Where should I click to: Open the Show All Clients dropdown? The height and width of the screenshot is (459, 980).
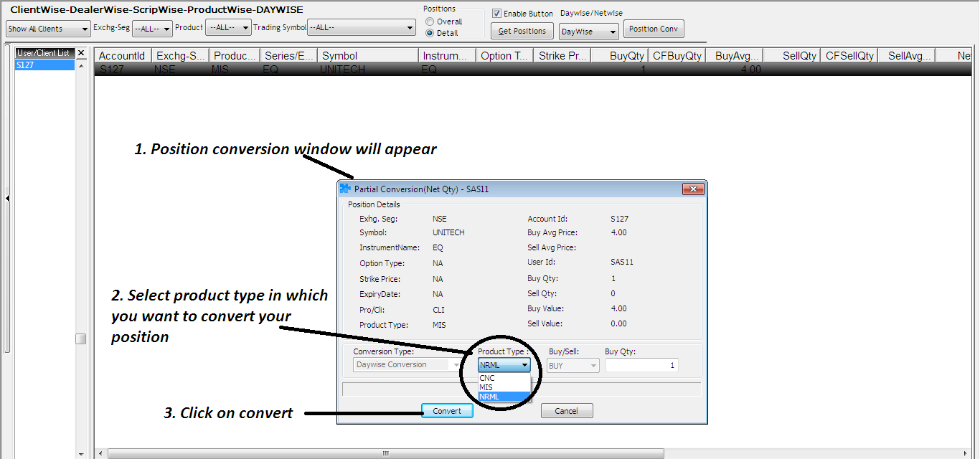(x=47, y=29)
